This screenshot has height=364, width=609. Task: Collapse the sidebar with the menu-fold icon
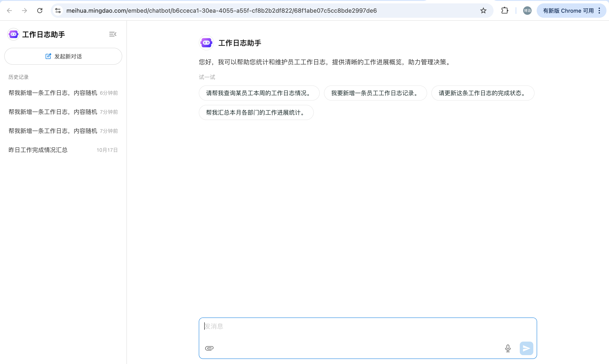(113, 34)
